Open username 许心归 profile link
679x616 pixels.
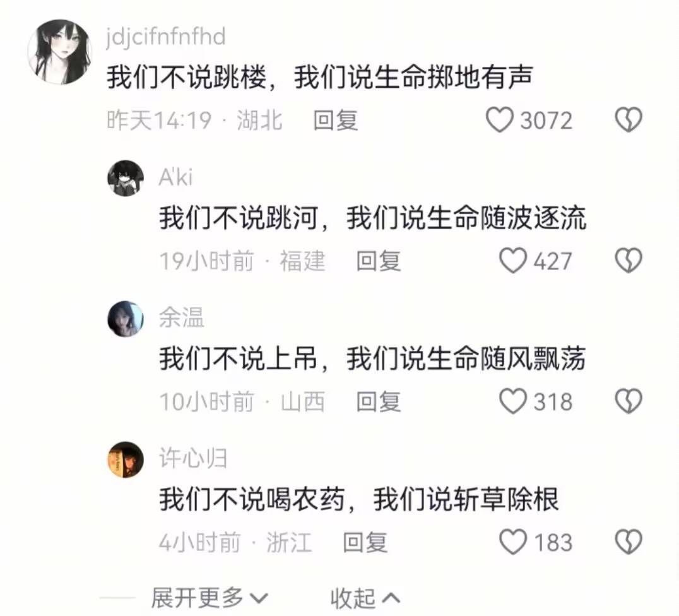pyautogui.click(x=193, y=458)
